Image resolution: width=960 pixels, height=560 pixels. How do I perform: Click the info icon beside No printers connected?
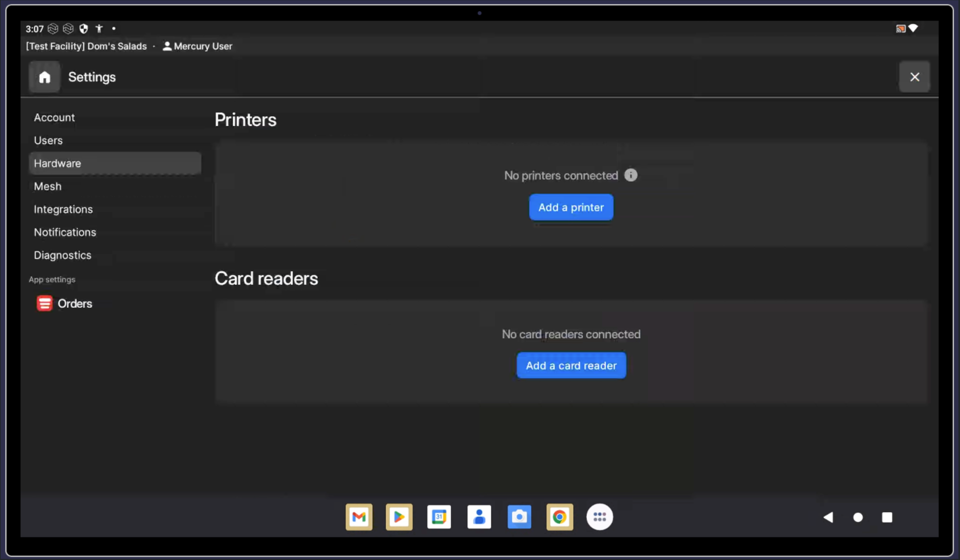(x=631, y=175)
